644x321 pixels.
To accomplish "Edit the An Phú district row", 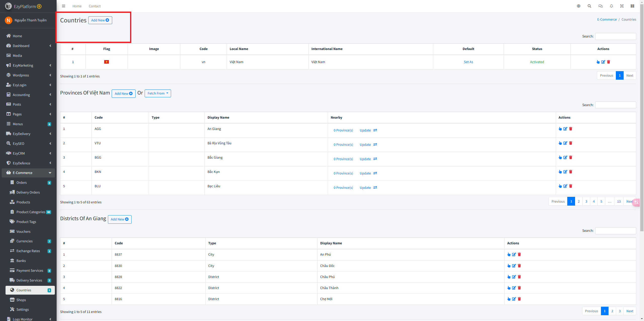I will [x=514, y=254].
